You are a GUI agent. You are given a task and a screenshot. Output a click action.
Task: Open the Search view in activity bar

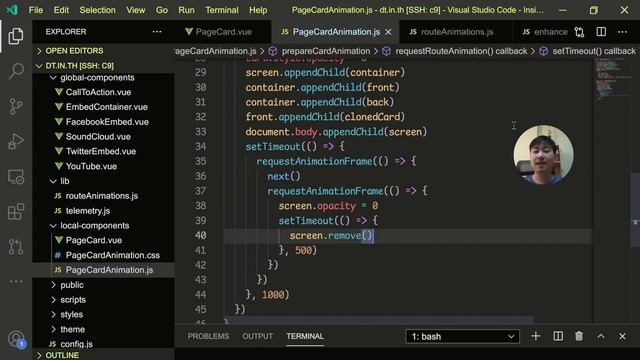16,71
